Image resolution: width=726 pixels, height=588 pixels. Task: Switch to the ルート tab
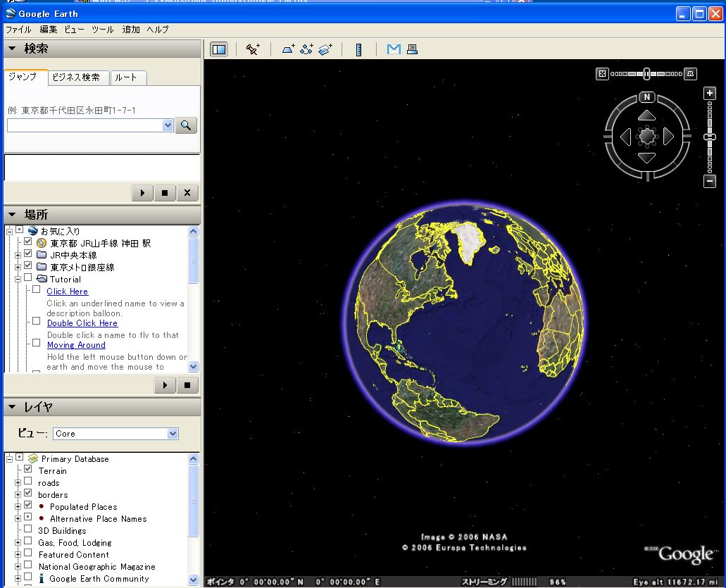point(128,77)
